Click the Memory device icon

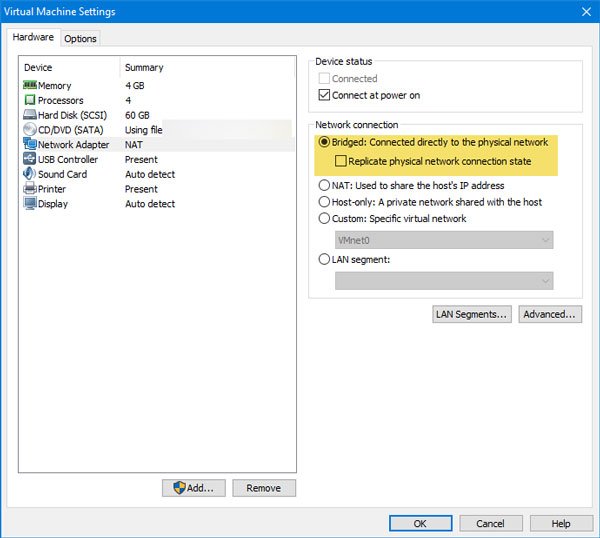coord(29,86)
